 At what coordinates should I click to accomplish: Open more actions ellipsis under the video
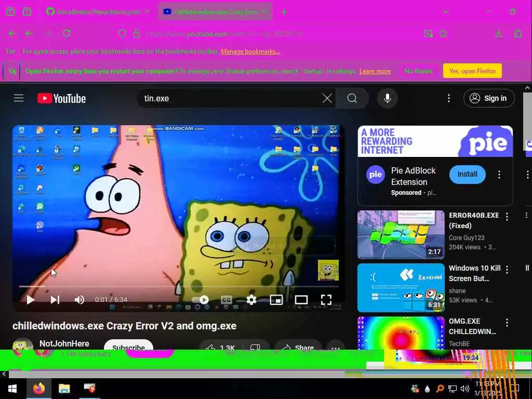pos(335,345)
